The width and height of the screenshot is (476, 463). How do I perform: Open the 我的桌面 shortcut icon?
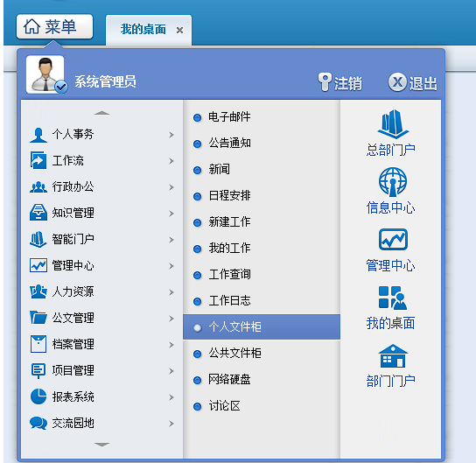coord(393,298)
